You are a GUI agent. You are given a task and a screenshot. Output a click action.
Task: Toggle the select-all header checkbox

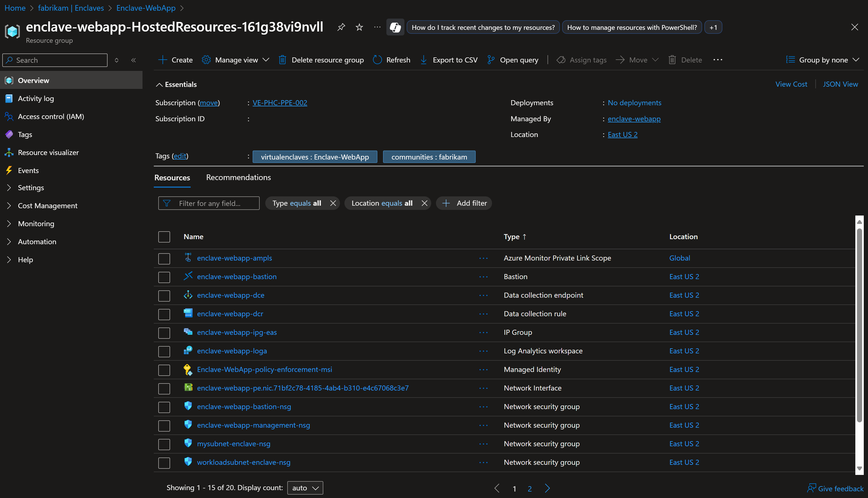click(164, 237)
